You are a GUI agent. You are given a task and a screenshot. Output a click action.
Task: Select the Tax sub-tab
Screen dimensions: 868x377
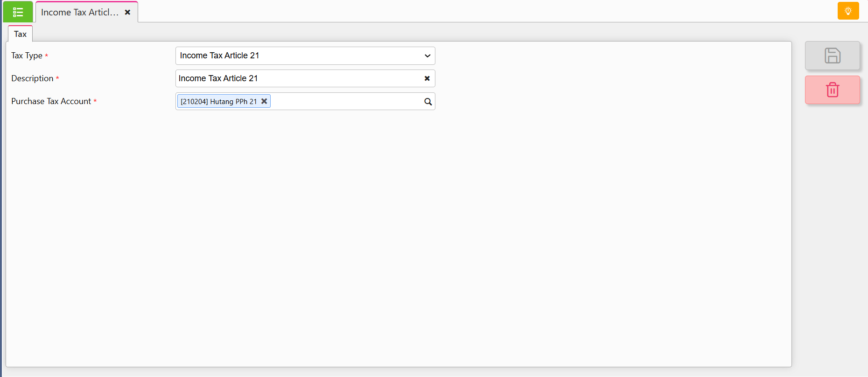point(20,34)
